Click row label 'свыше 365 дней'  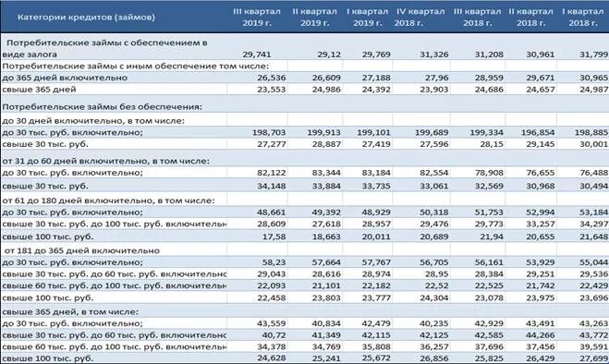(x=39, y=90)
